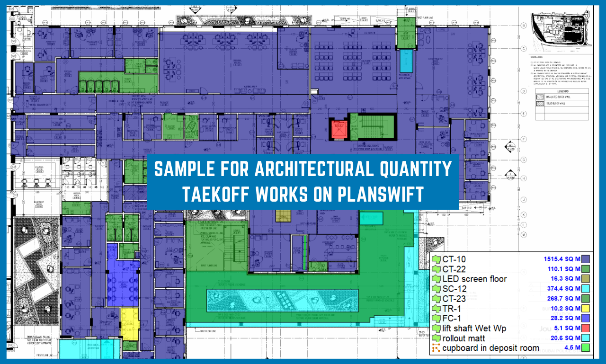The width and height of the screenshot is (606, 364).
Task: Select the TR-1 legend icon
Action: pos(436,309)
